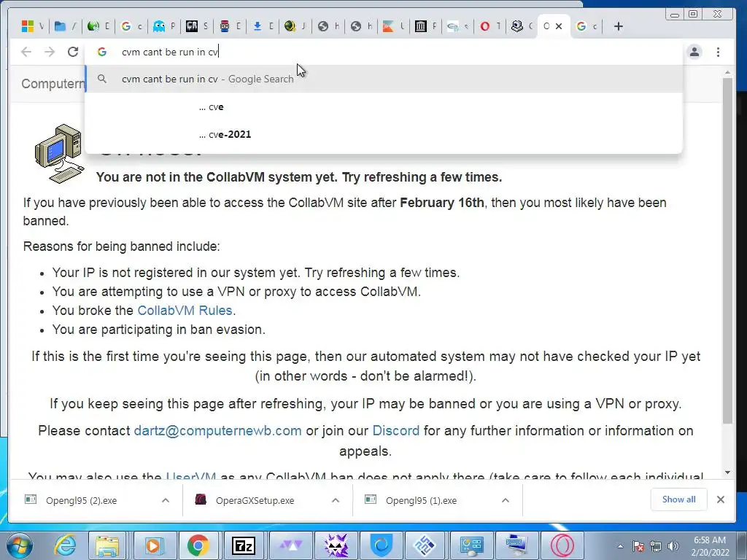Select the '... cve' suggestion
This screenshot has width=747, height=560.
(384, 106)
